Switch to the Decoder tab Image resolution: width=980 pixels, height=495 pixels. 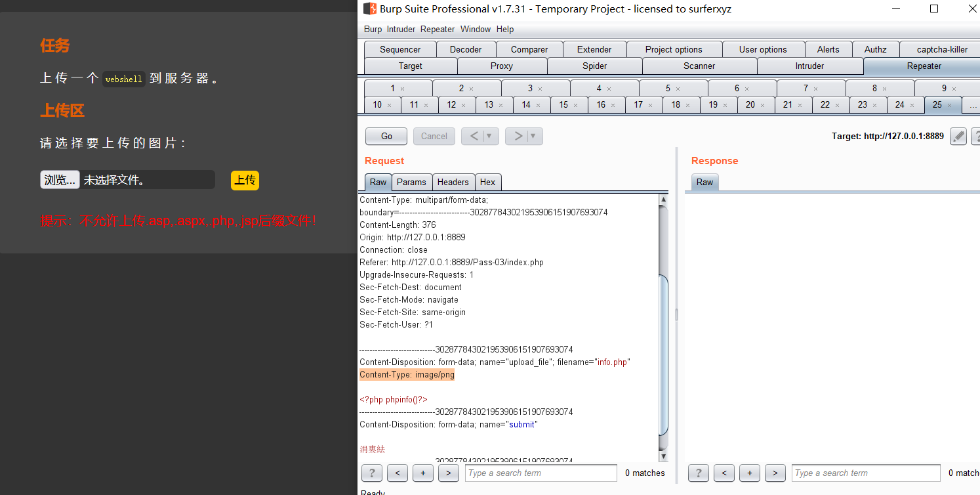click(x=466, y=49)
